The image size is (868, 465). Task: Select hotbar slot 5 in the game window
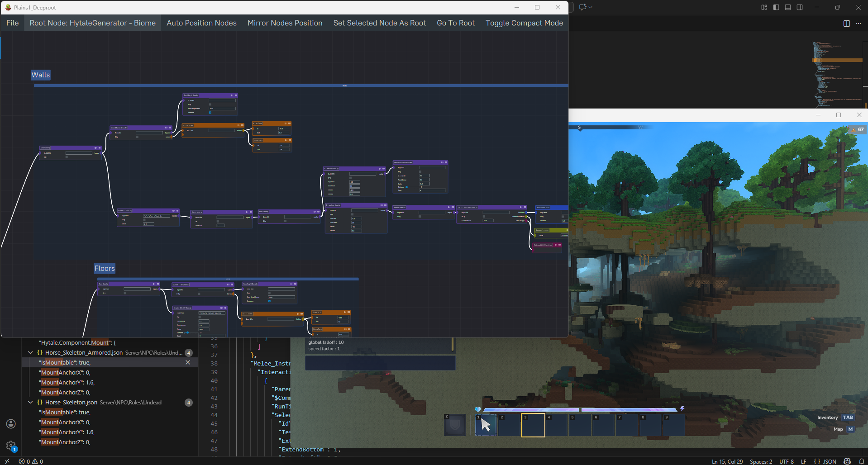coord(580,425)
